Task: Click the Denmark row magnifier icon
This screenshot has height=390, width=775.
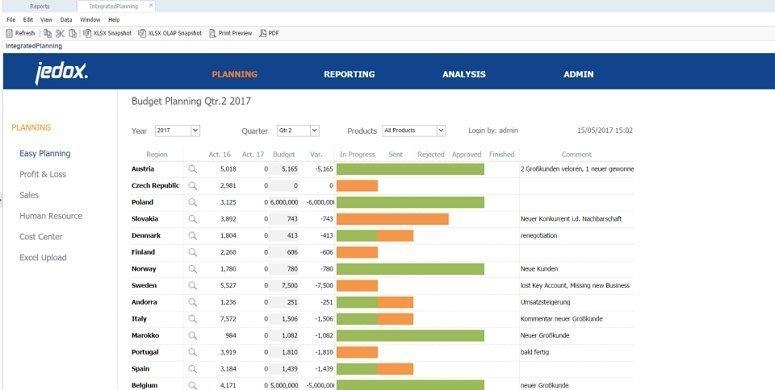Action: pos(192,236)
